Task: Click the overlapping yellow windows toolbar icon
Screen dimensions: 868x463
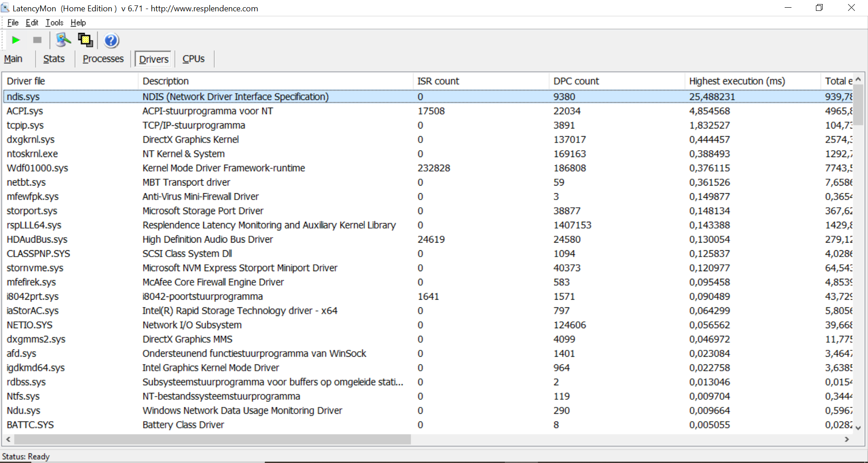Action: click(x=85, y=40)
